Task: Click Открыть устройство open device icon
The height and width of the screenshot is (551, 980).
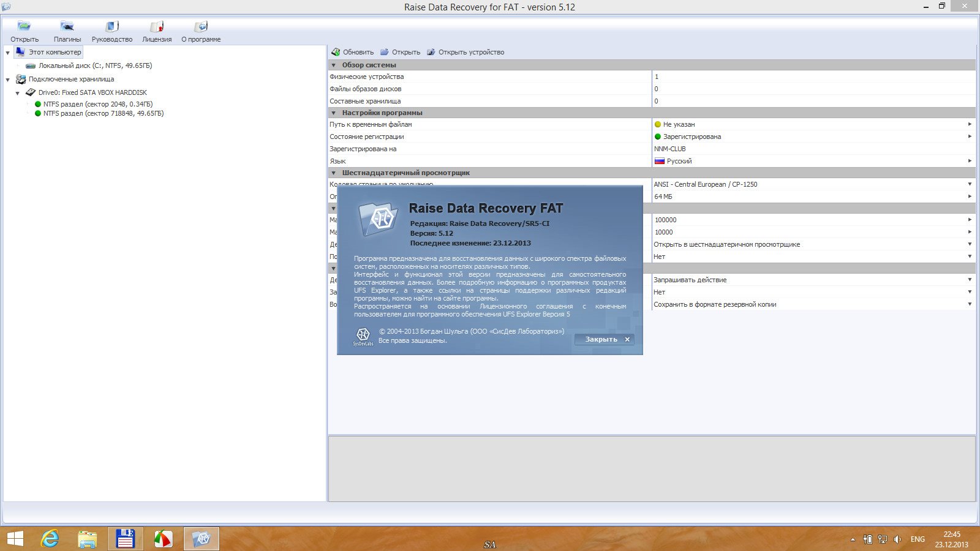Action: click(x=431, y=52)
